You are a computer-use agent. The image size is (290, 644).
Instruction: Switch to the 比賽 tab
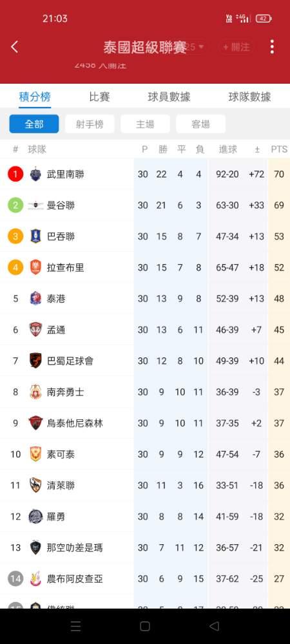(99, 97)
